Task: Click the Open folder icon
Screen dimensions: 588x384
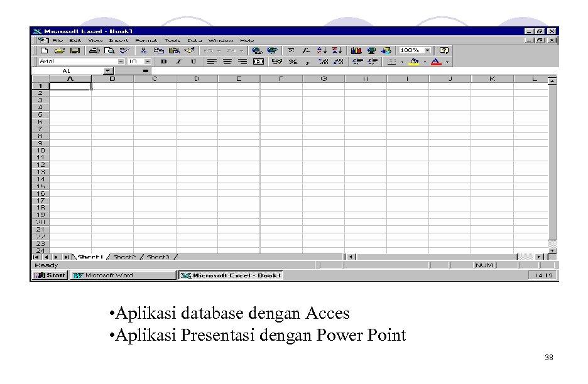Action: (60, 51)
